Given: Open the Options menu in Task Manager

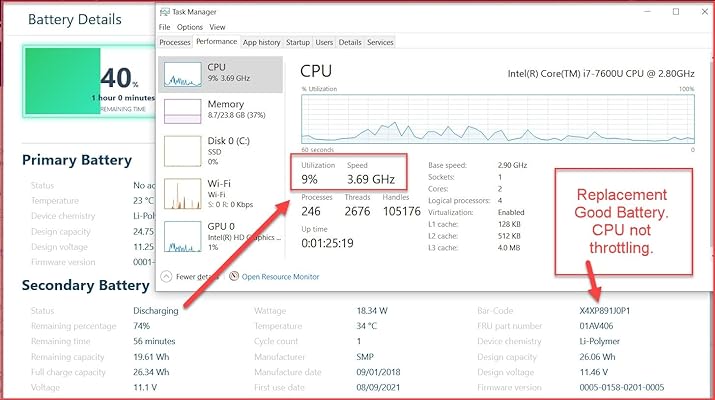Looking at the screenshot, I should click(190, 27).
